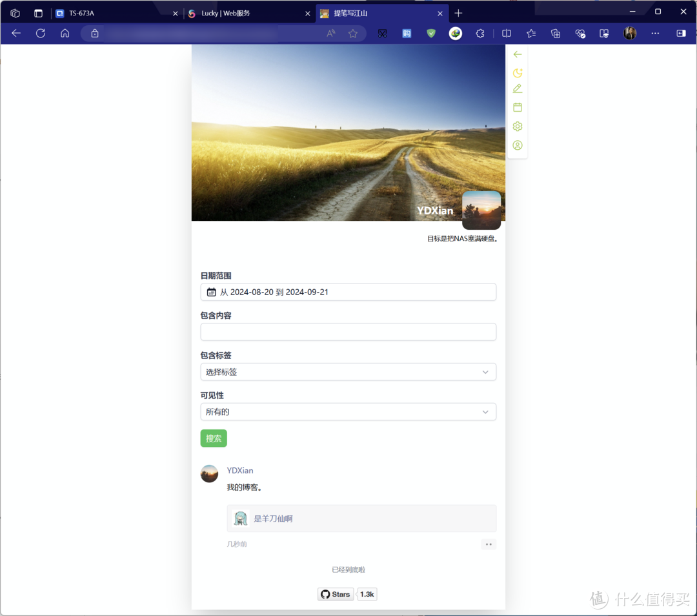Expand the 选择标签 tag dropdown
This screenshot has width=697, height=616.
[348, 372]
